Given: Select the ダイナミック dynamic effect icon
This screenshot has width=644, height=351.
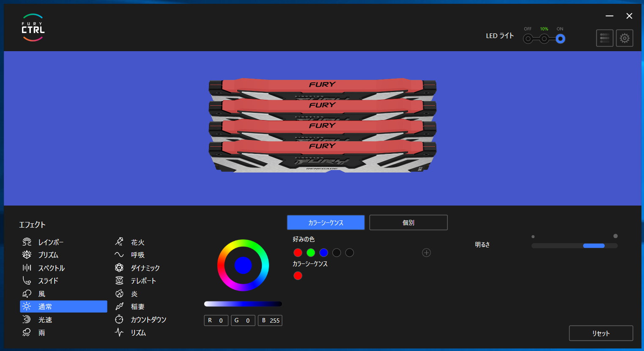Looking at the screenshot, I should pyautogui.click(x=119, y=268).
